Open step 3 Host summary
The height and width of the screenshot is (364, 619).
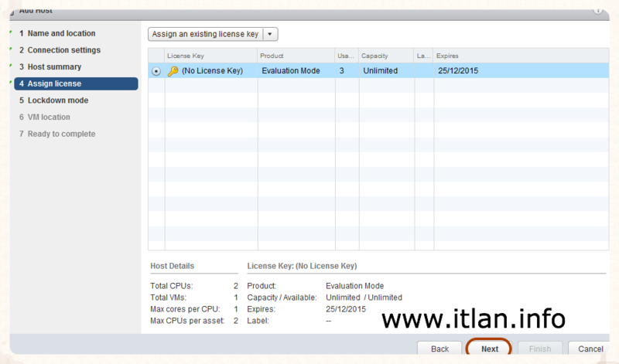(x=54, y=67)
